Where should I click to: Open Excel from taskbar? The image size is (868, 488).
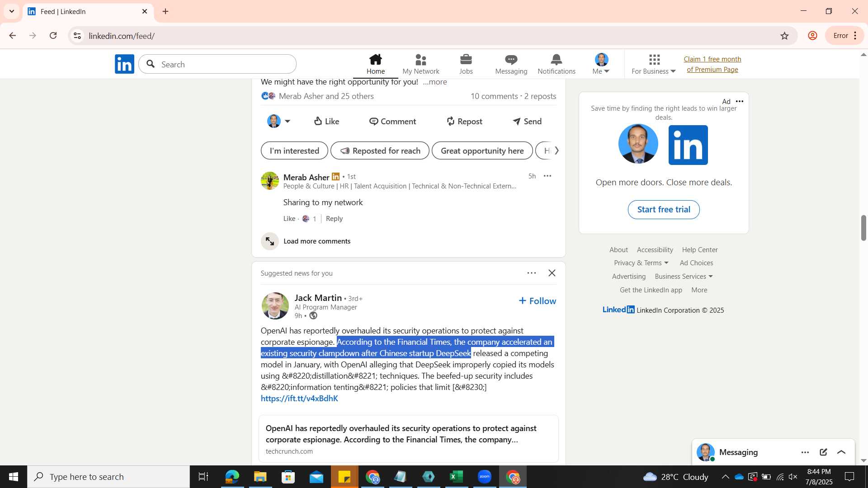click(457, 477)
